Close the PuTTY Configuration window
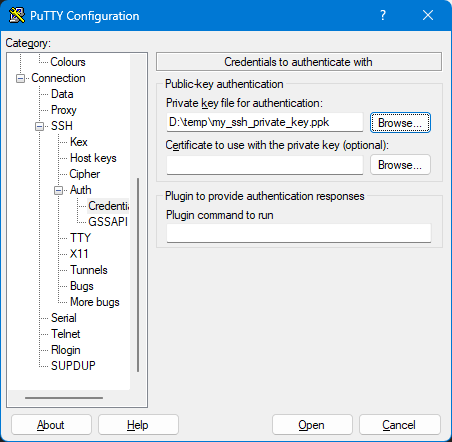Screen dimensions: 452x442 (x=428, y=15)
